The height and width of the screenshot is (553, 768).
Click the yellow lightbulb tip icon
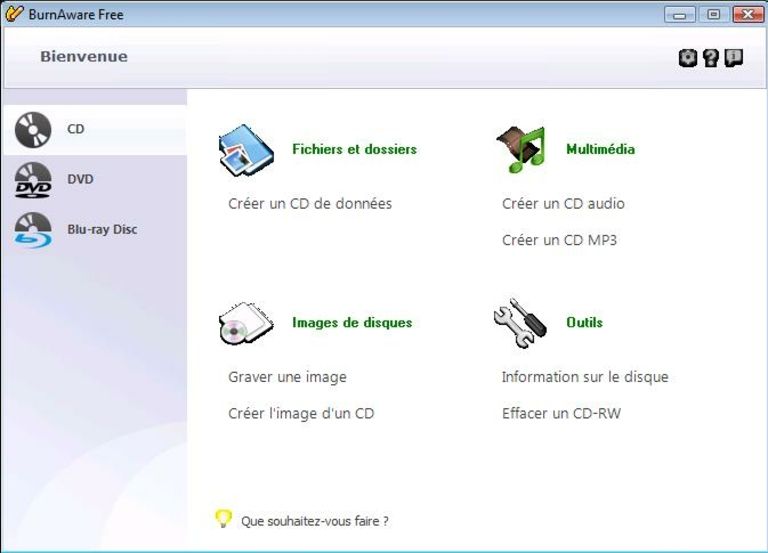click(x=223, y=519)
